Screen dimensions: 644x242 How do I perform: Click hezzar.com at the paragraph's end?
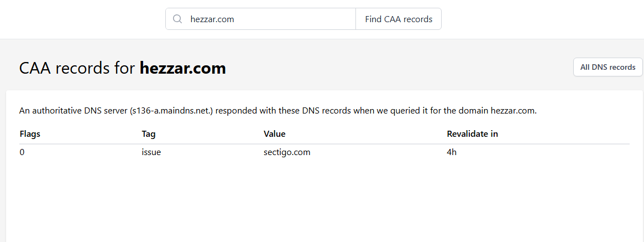512,110
